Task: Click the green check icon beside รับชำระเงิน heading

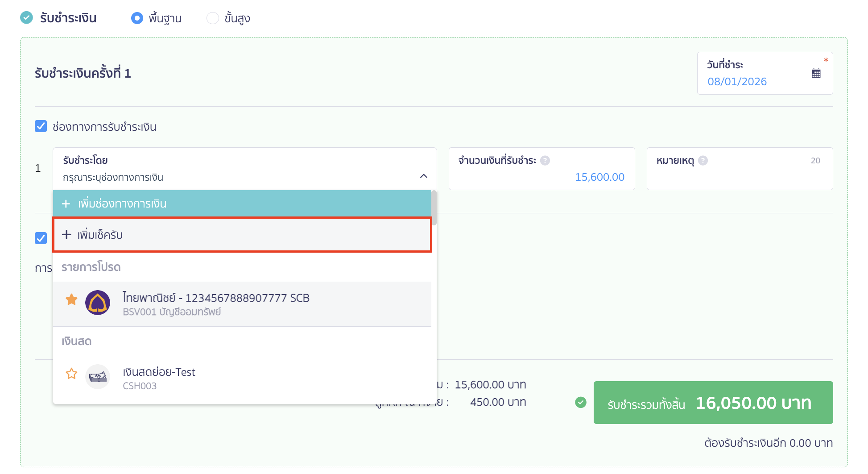Action: pyautogui.click(x=27, y=18)
